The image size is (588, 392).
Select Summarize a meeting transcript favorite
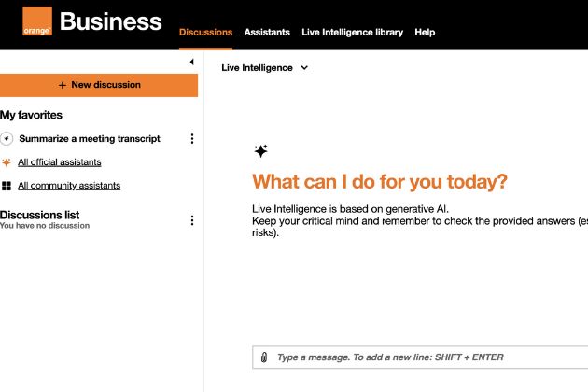(x=90, y=139)
